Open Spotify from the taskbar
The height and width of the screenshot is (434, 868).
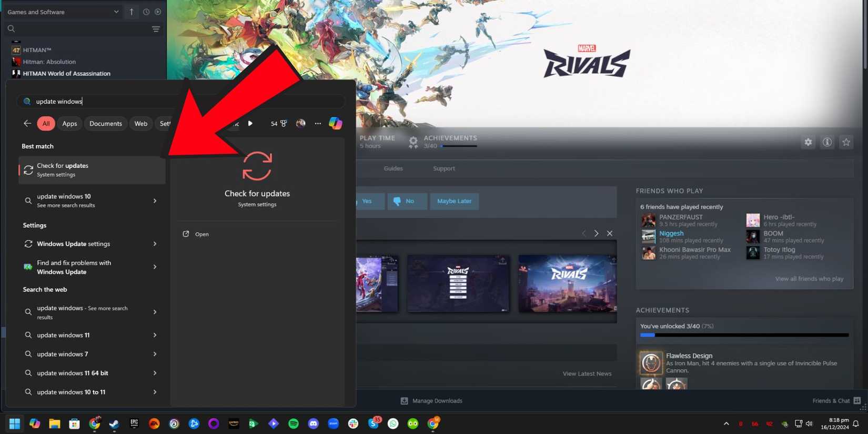pos(294,423)
